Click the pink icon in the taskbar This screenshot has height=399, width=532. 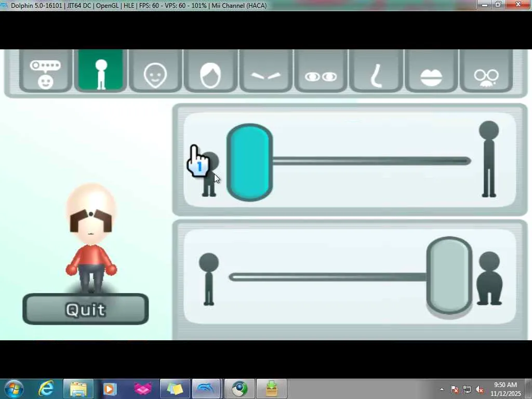142,389
